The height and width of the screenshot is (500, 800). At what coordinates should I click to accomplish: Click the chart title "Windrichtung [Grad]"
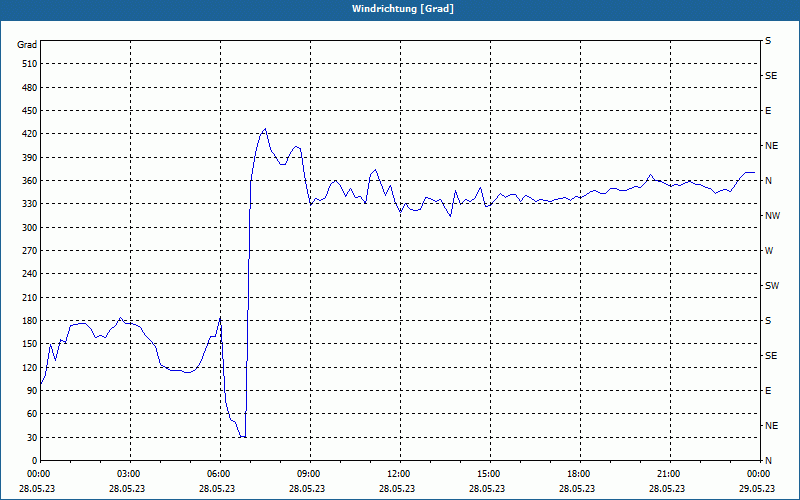point(403,9)
